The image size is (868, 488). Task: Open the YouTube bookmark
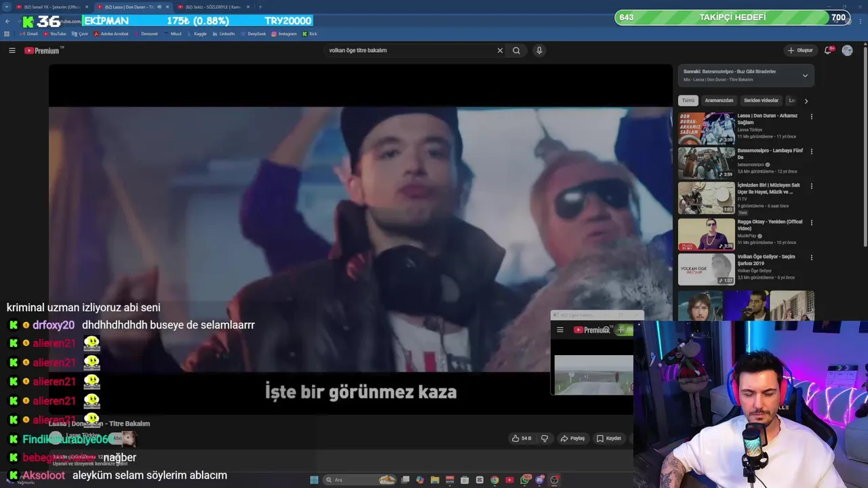click(54, 33)
